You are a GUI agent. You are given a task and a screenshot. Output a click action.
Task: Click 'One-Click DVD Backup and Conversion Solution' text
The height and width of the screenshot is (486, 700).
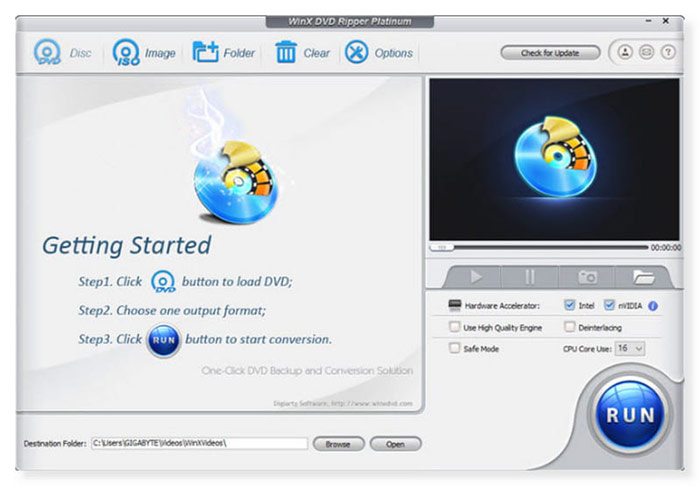click(307, 371)
